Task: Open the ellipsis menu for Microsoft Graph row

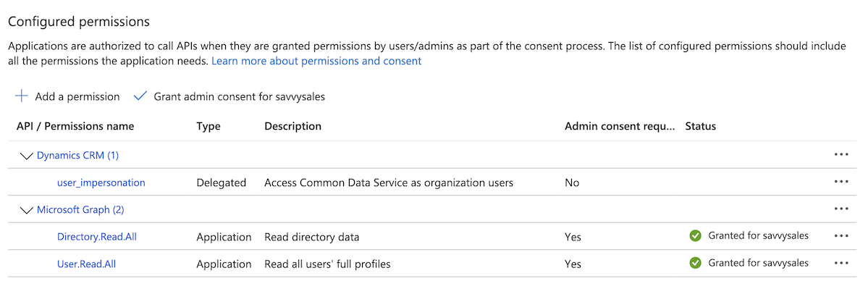Action: tap(840, 209)
